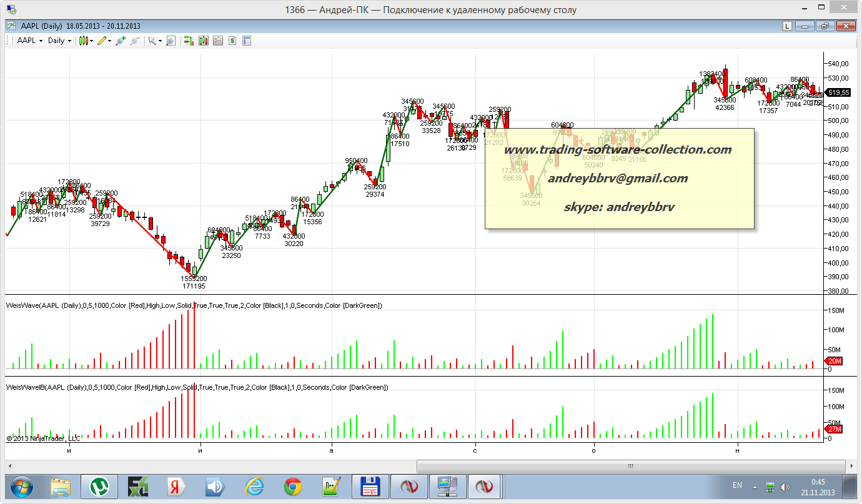Toggle the L link button in title bar
This screenshot has height=504, width=862.
point(787,26)
